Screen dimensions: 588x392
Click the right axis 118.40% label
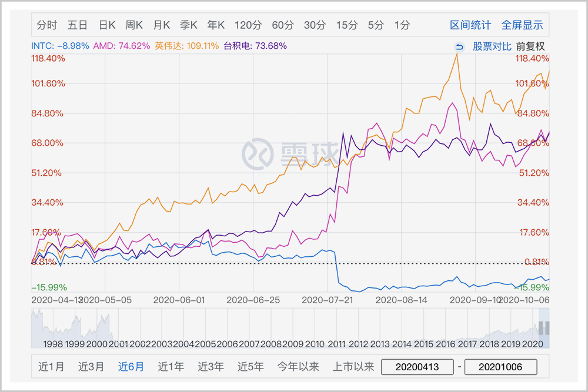tap(532, 58)
